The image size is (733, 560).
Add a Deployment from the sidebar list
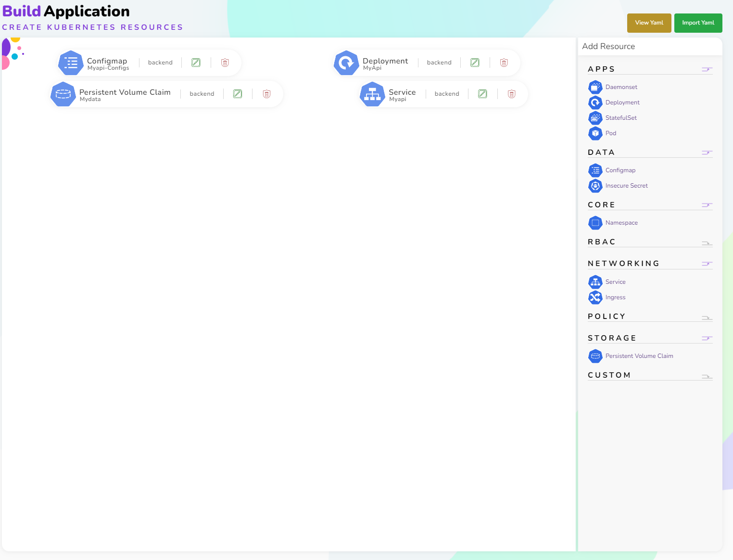(622, 102)
